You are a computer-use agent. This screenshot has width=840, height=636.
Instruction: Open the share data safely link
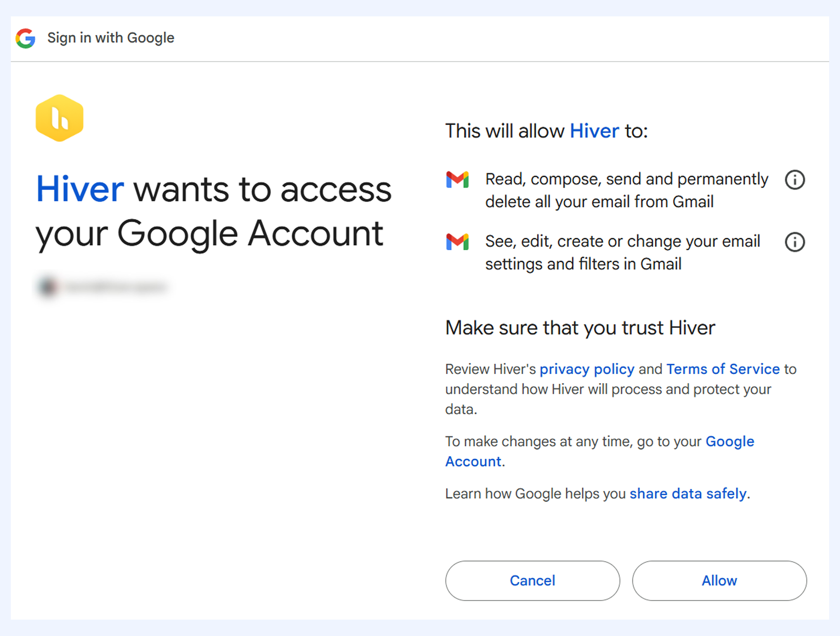688,493
